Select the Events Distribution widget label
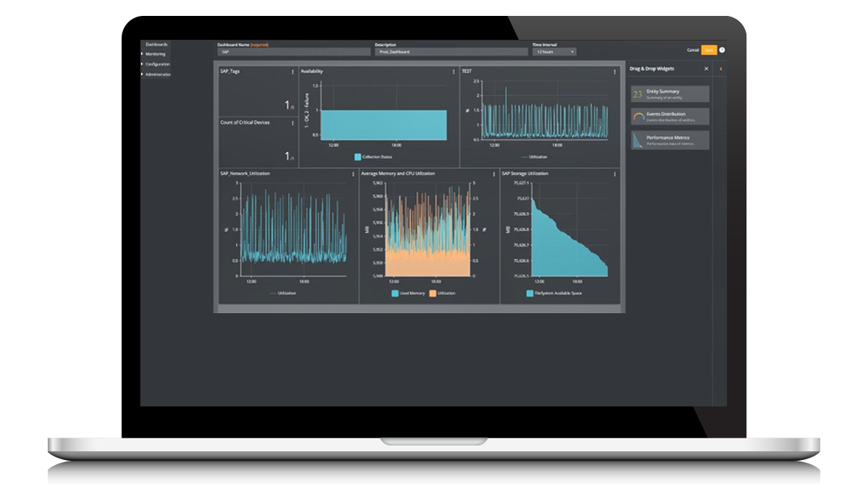This screenshot has width=868, height=499. pyautogui.click(x=666, y=114)
